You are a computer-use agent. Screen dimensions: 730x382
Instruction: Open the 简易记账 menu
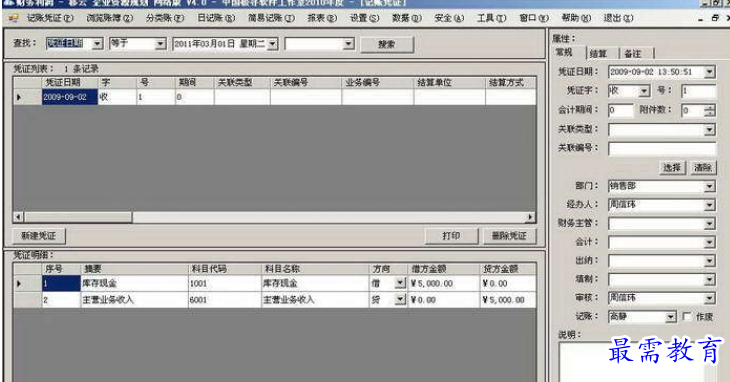tap(271, 18)
